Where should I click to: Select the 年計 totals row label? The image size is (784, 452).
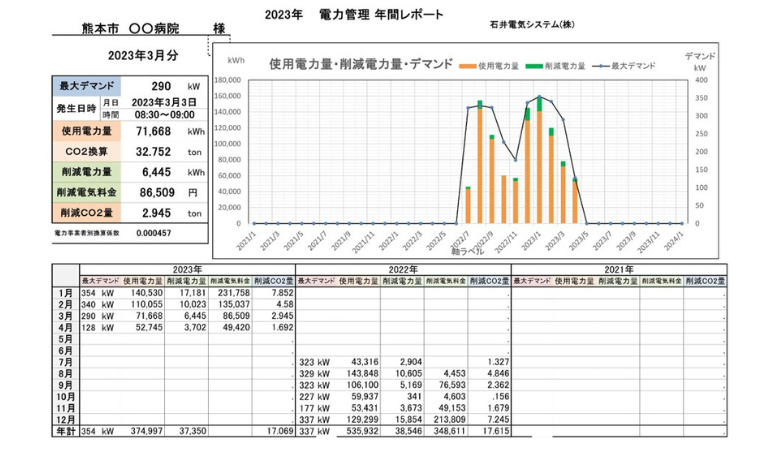(x=65, y=431)
